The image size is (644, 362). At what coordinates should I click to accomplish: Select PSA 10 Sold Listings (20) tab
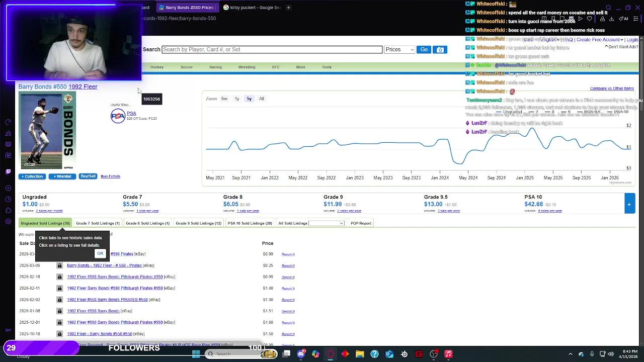pyautogui.click(x=250, y=223)
